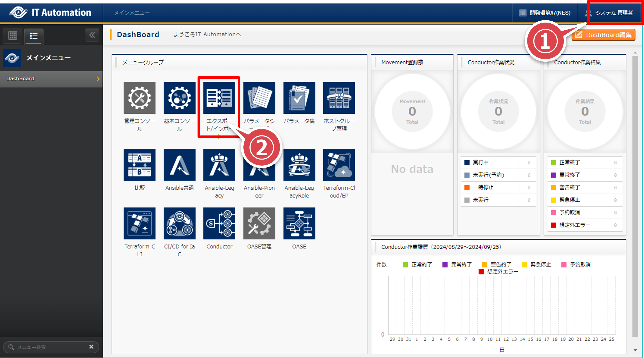The height and width of the screenshot is (358, 644).
Task: Open the ホストグループ管理 menu icon
Action: pos(339,98)
